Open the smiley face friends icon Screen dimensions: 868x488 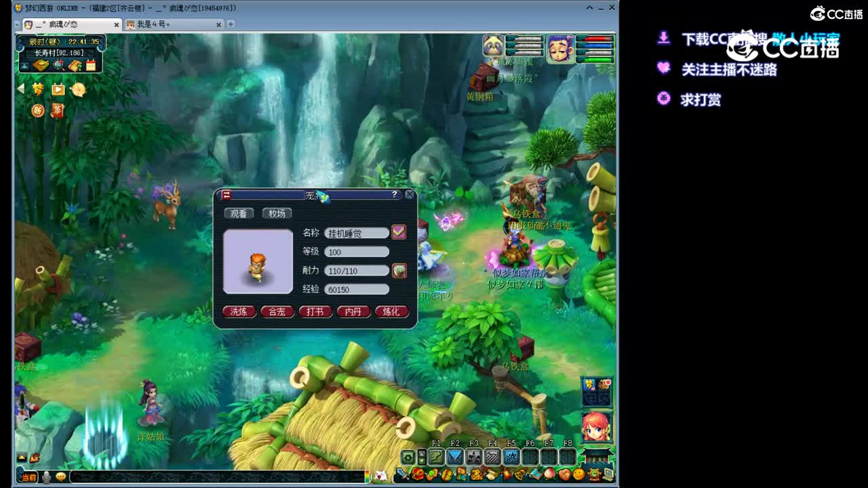pyautogui.click(x=578, y=474)
